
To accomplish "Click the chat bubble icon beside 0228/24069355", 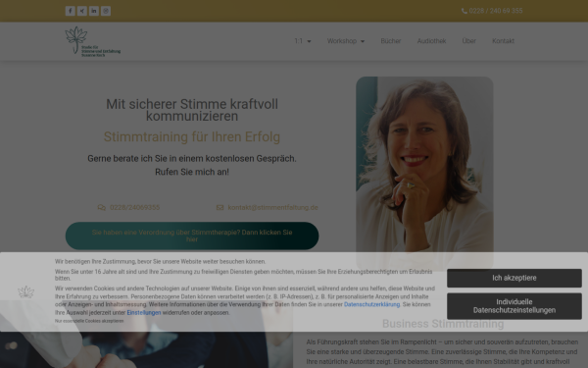I will (x=101, y=208).
